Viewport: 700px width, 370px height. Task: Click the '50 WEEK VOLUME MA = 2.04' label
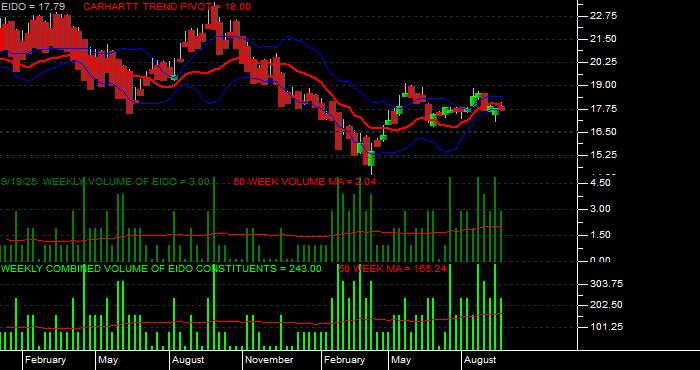(304, 182)
